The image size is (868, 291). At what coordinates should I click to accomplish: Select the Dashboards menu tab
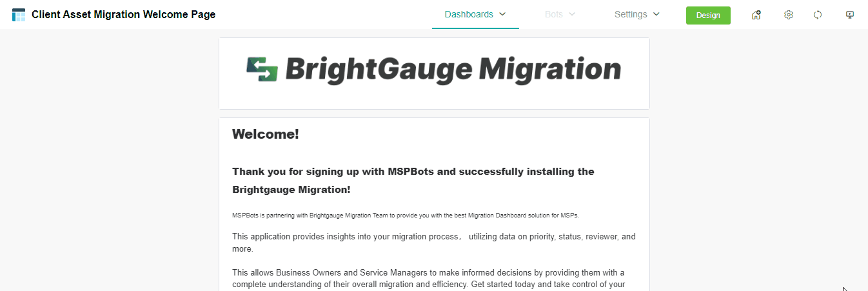pos(469,14)
